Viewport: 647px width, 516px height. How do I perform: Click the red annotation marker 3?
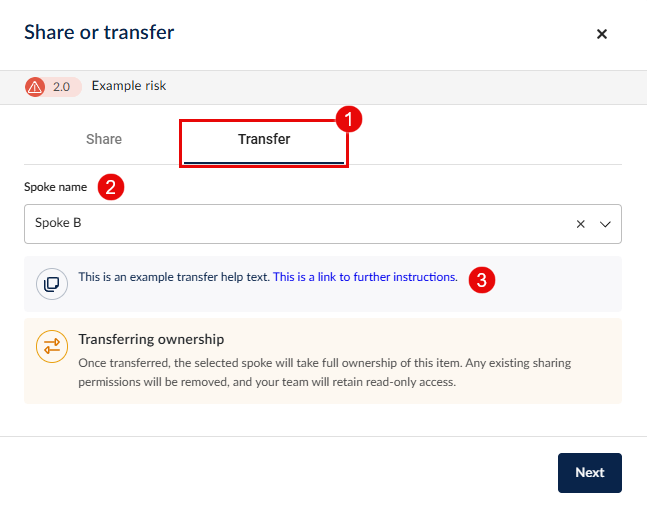point(482,279)
